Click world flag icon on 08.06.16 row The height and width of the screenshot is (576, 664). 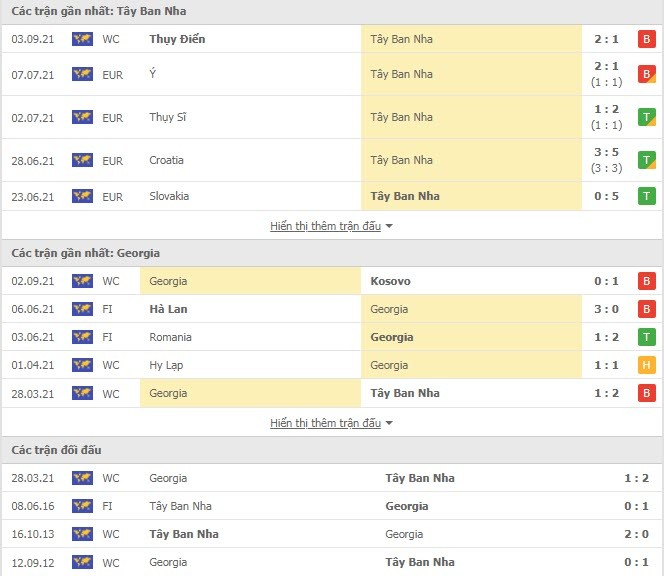tap(82, 506)
